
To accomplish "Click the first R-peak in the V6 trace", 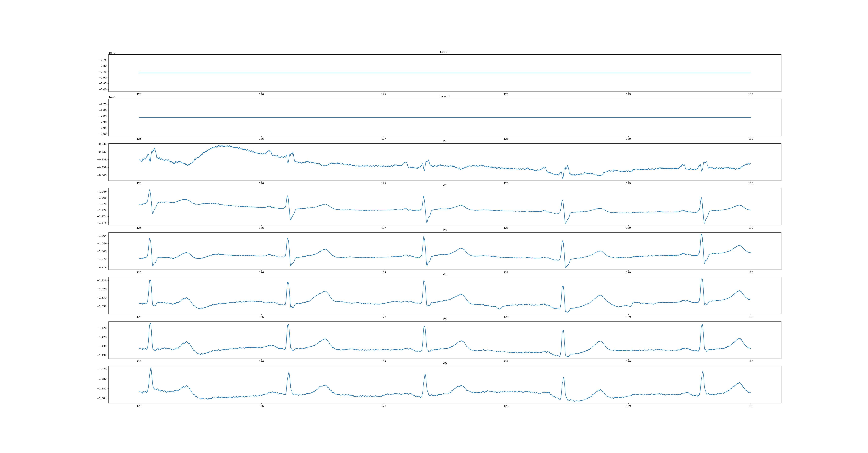I will (x=151, y=368).
